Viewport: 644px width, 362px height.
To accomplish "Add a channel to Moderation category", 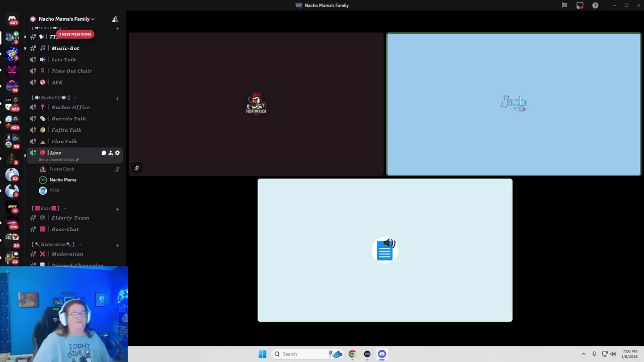I will (x=117, y=245).
